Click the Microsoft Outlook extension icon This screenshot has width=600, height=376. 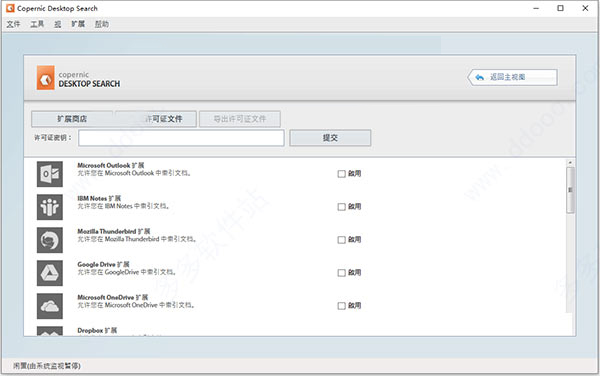[50, 174]
